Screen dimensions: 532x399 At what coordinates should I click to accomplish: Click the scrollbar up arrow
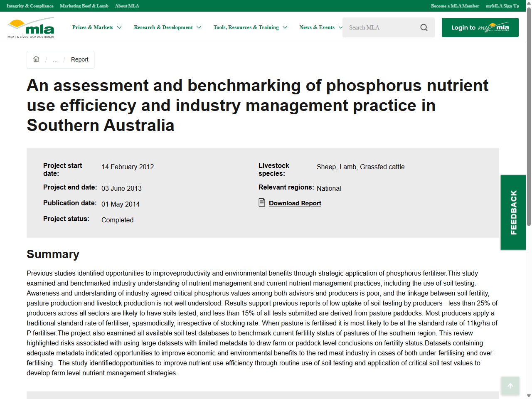point(529,3)
